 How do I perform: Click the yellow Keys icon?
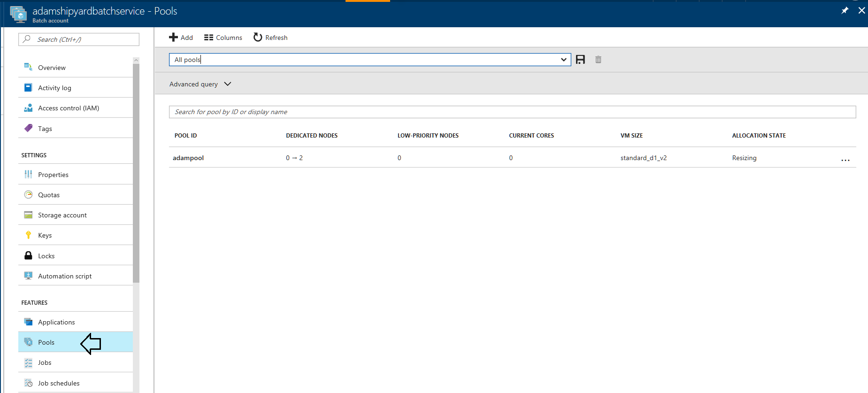tap(28, 235)
